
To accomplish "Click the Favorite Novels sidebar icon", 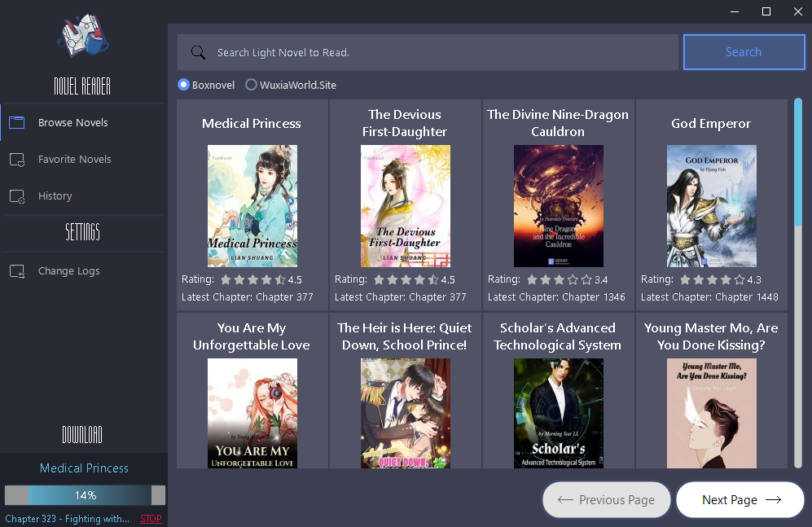I will [x=16, y=160].
